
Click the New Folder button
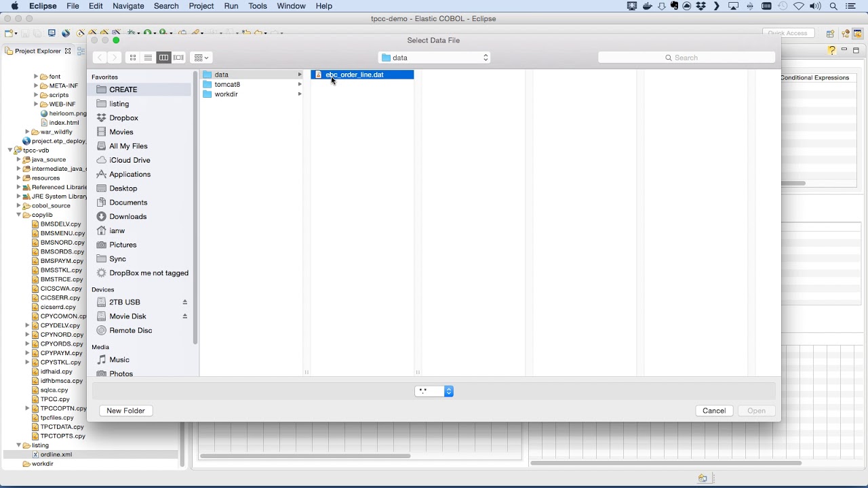(125, 411)
